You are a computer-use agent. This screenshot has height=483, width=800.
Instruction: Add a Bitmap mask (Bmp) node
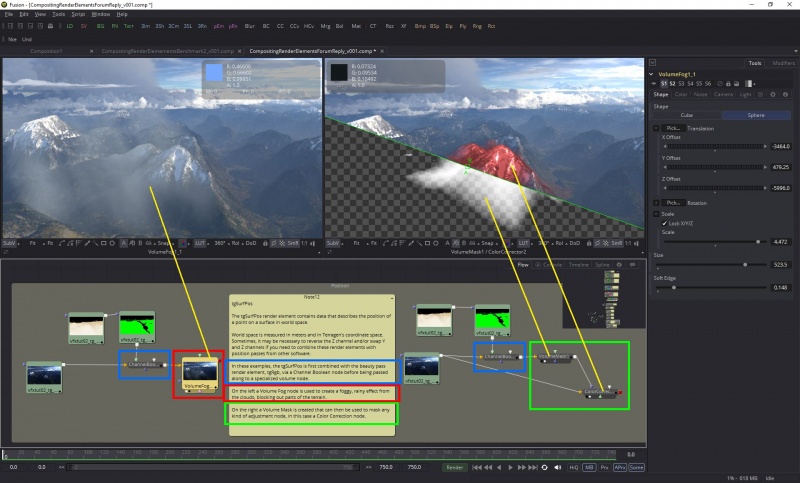420,26
